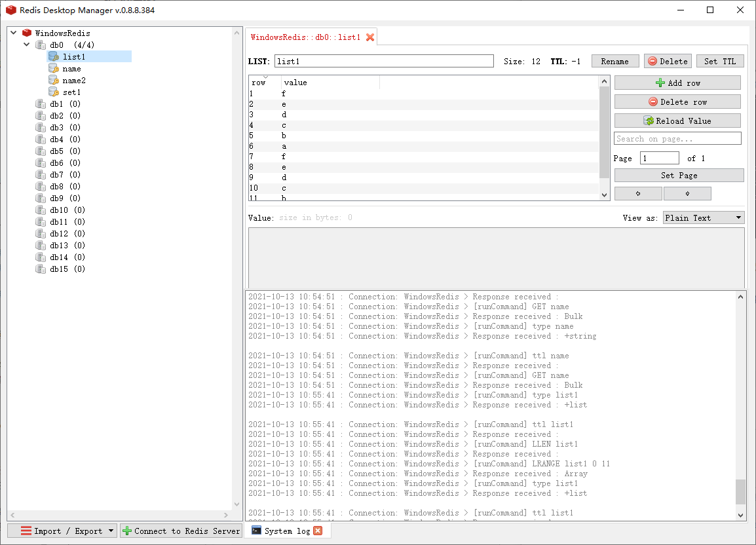Viewport: 756px width, 545px height.
Task: Click the WindowsRedis server cube icon
Action: [27, 33]
